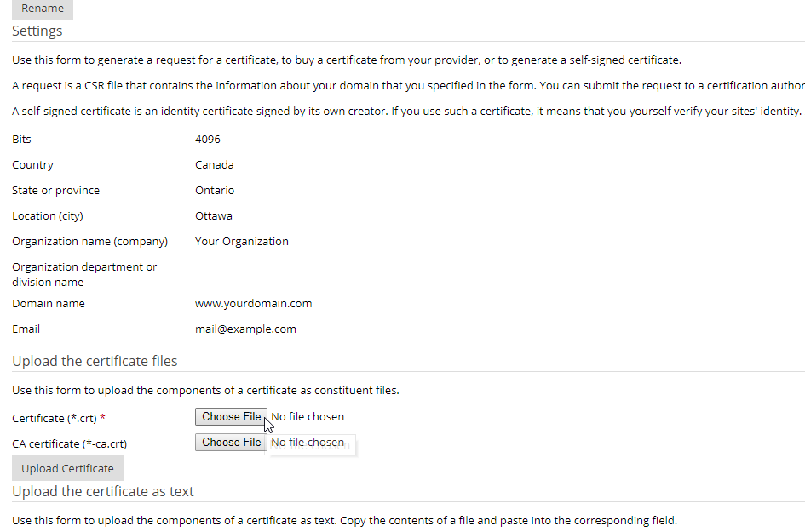Click the 'Organization department or division name' label

(84, 274)
